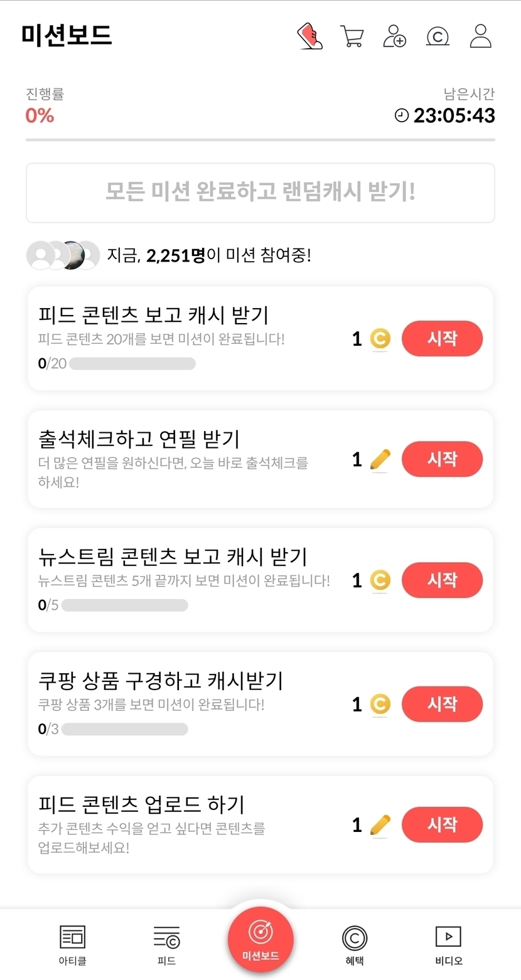Open the red sneaker icon in header
The image size is (521, 980).
coord(309,36)
